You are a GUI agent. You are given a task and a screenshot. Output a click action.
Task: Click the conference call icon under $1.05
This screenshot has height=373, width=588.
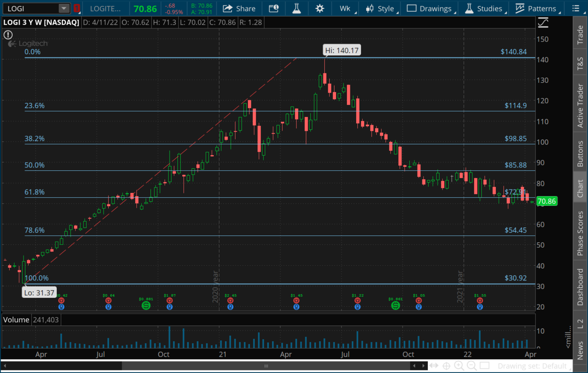coord(418,300)
